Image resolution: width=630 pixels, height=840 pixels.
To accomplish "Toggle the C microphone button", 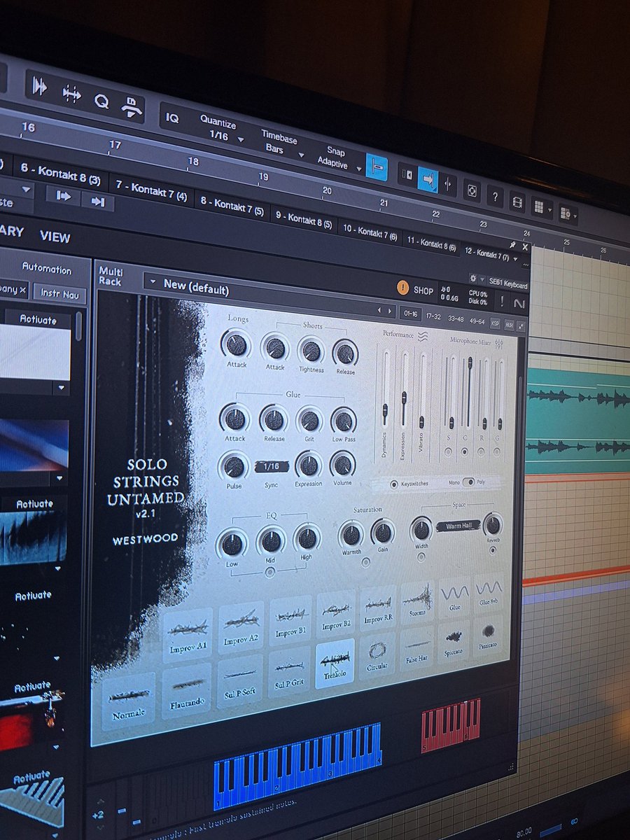I will tap(465, 452).
